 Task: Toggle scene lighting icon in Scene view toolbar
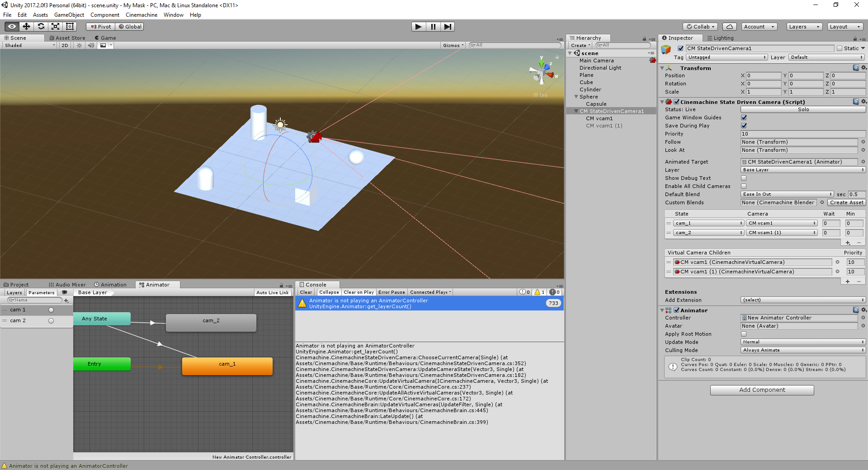tap(79, 45)
